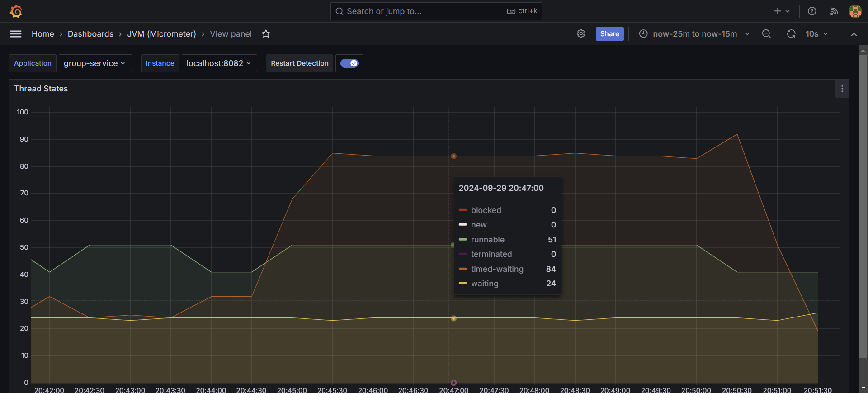The width and height of the screenshot is (868, 393).
Task: Click the plus new item icon
Action: tap(778, 11)
